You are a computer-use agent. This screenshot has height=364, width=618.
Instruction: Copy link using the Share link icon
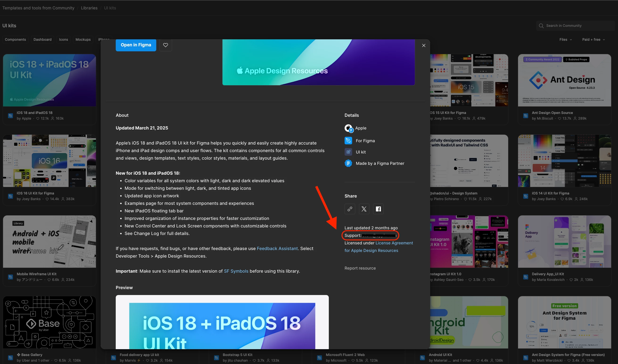pos(350,209)
